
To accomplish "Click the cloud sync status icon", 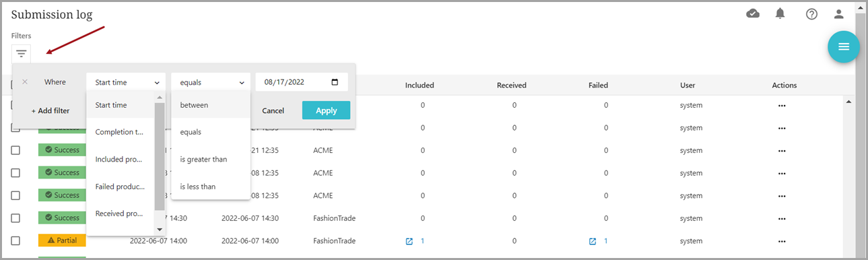I will coord(754,13).
